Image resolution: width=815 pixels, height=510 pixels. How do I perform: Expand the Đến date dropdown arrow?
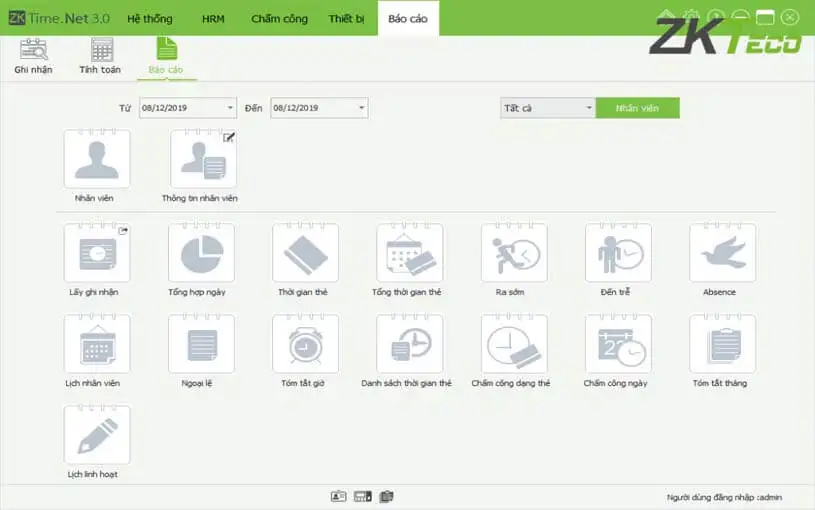[361, 108]
